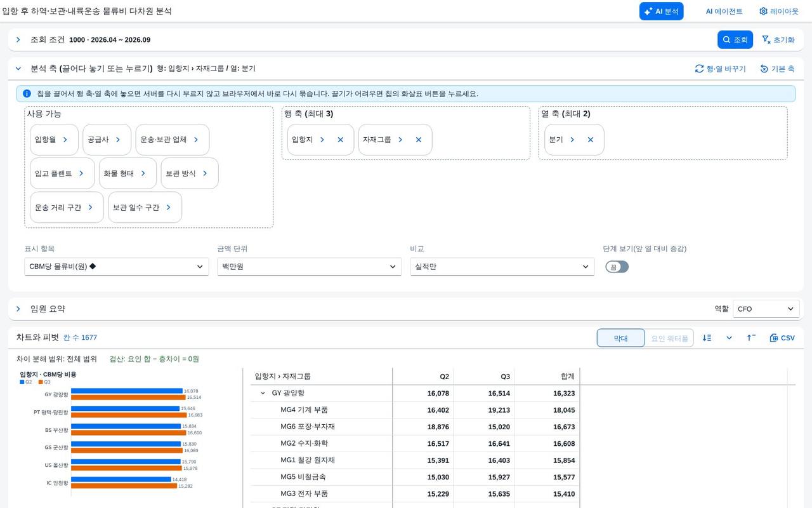
Task: Click the up-arrow collapse icon
Action: tap(751, 338)
